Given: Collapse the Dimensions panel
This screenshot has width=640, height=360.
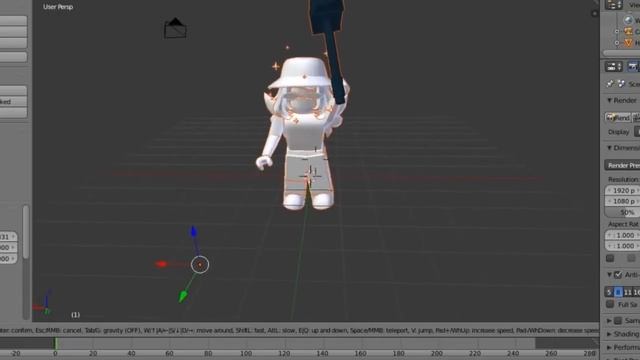Looking at the screenshot, I should tap(609, 148).
